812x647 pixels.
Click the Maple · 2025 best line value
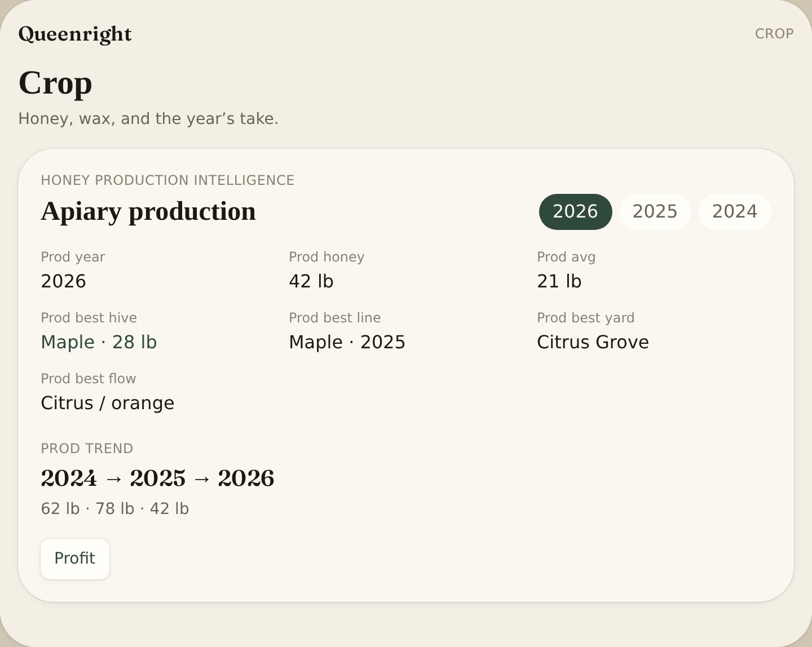click(347, 342)
